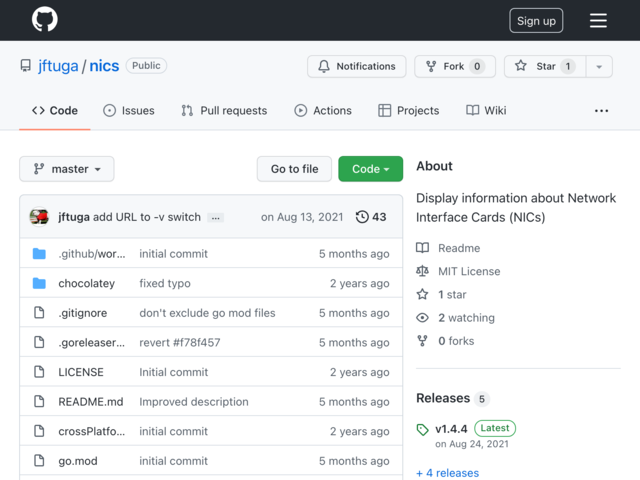Click the crossPlatfo... file icon
Screen dimensions: 640x480
click(39, 431)
